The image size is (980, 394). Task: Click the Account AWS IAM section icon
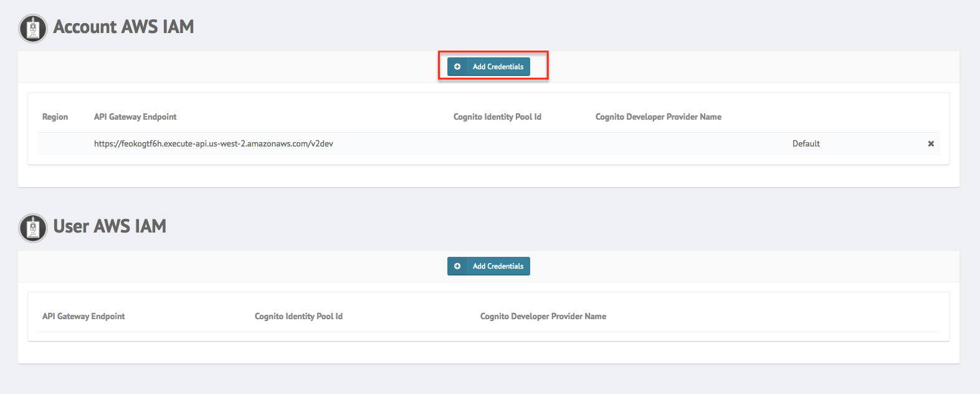coord(33,29)
